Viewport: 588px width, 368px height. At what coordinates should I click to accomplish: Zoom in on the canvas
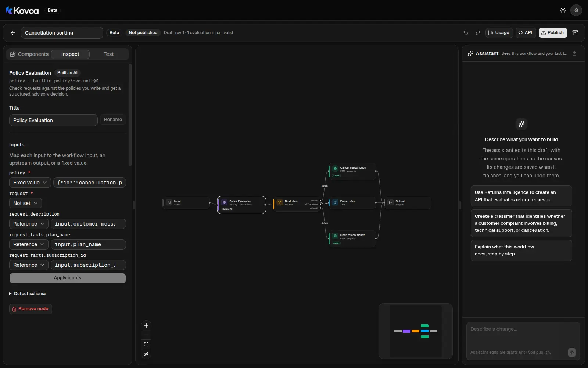pyautogui.click(x=146, y=325)
